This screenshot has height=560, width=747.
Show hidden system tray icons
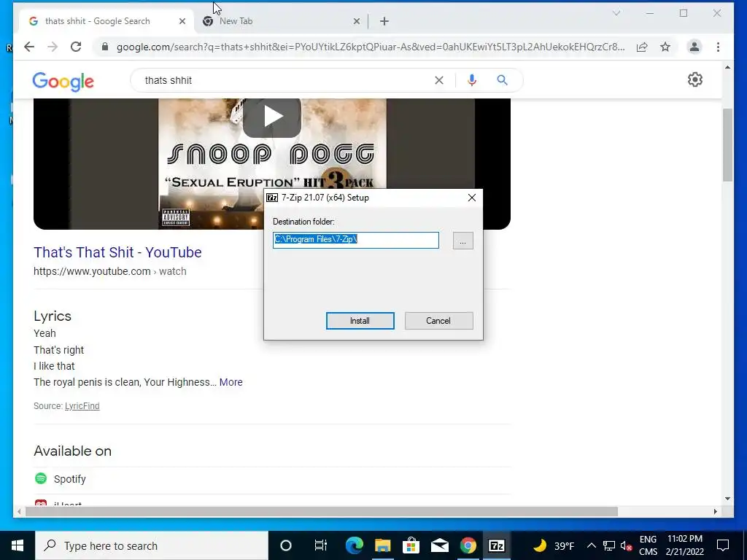coord(591,545)
